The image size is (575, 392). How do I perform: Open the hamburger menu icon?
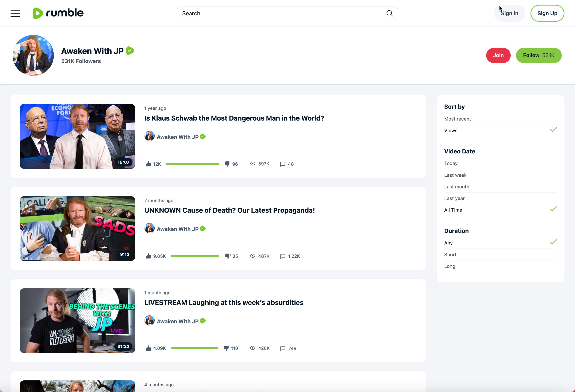click(15, 13)
